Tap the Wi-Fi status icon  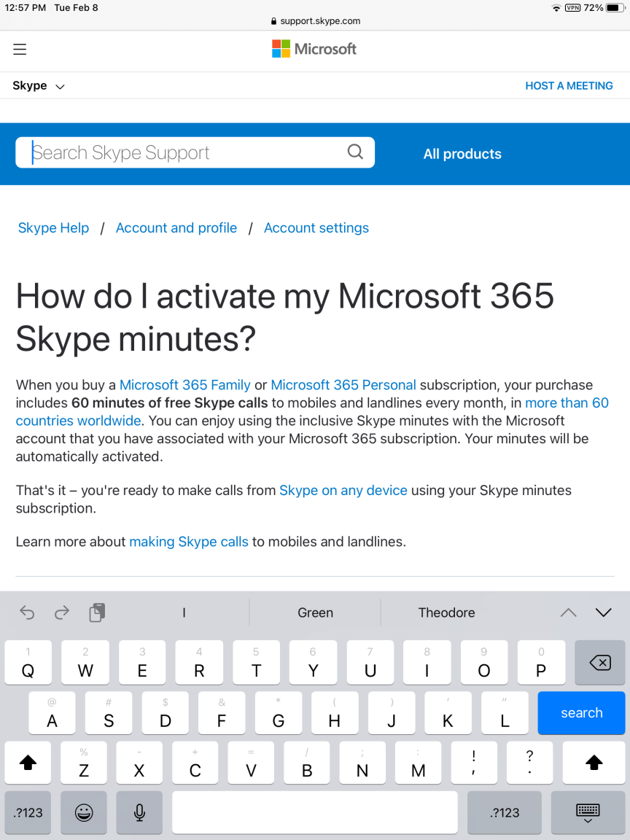556,7
